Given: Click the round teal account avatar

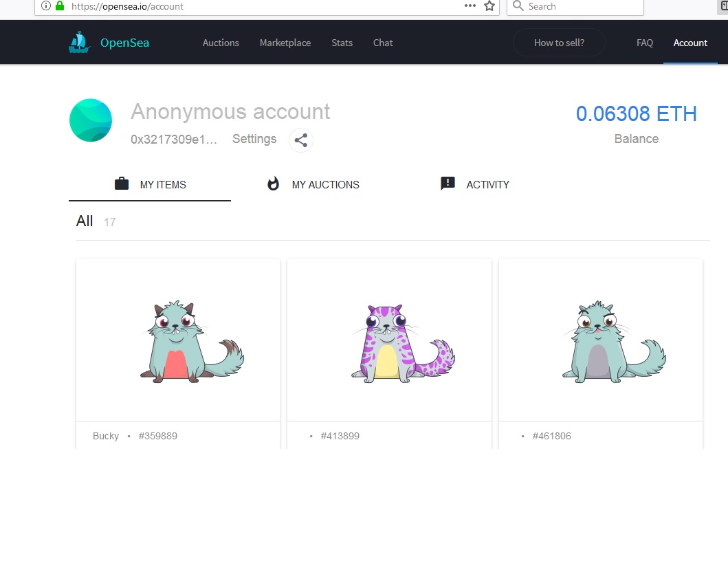Looking at the screenshot, I should [91, 120].
